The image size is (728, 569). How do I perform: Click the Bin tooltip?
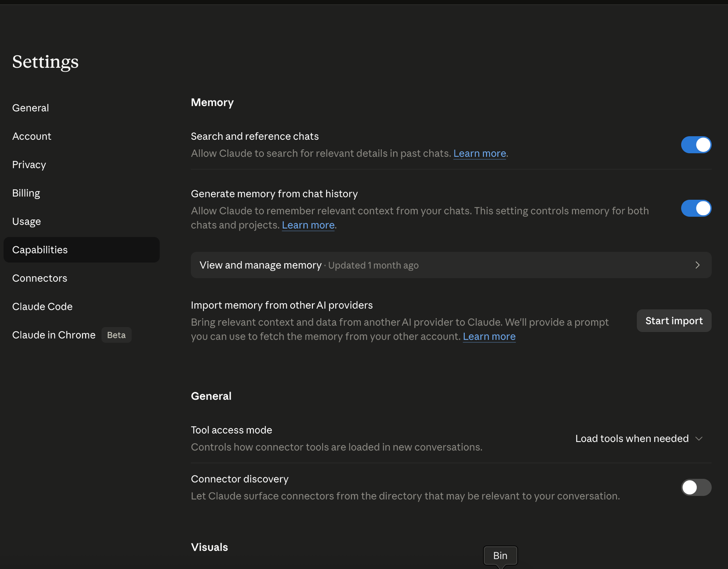[500, 556]
